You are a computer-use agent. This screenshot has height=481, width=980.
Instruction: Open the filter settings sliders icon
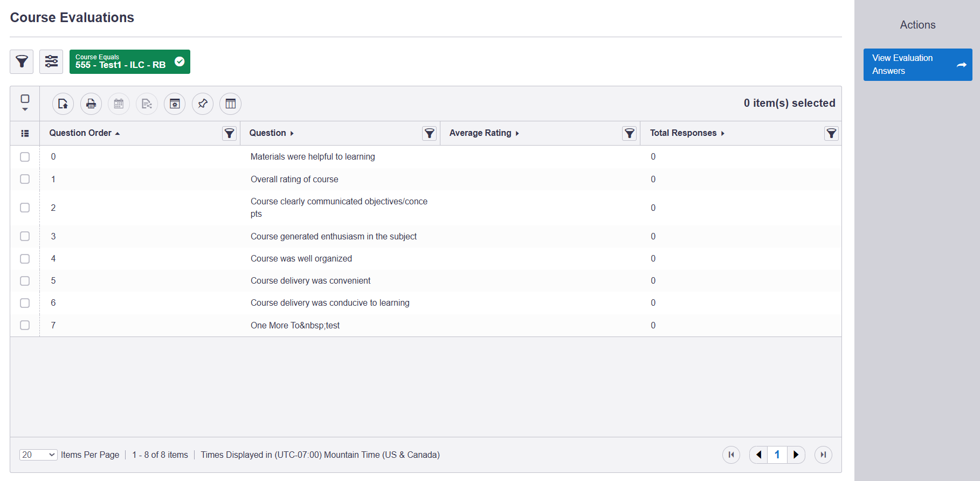[x=51, y=61]
